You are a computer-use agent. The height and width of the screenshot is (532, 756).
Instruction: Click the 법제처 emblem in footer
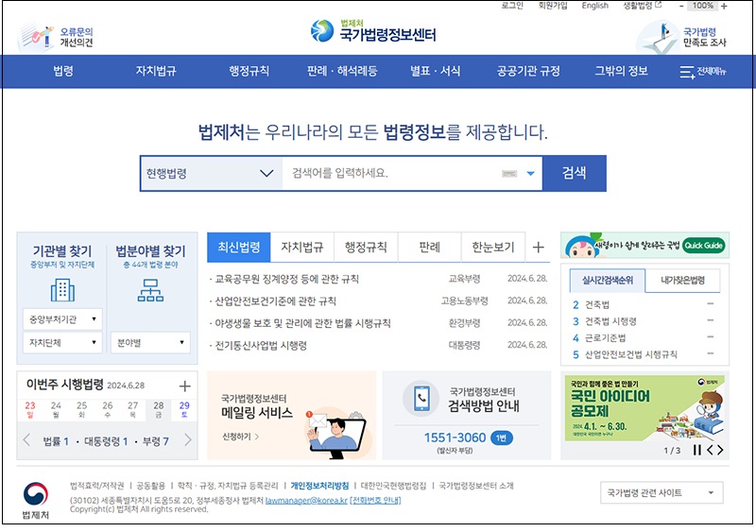click(x=36, y=494)
